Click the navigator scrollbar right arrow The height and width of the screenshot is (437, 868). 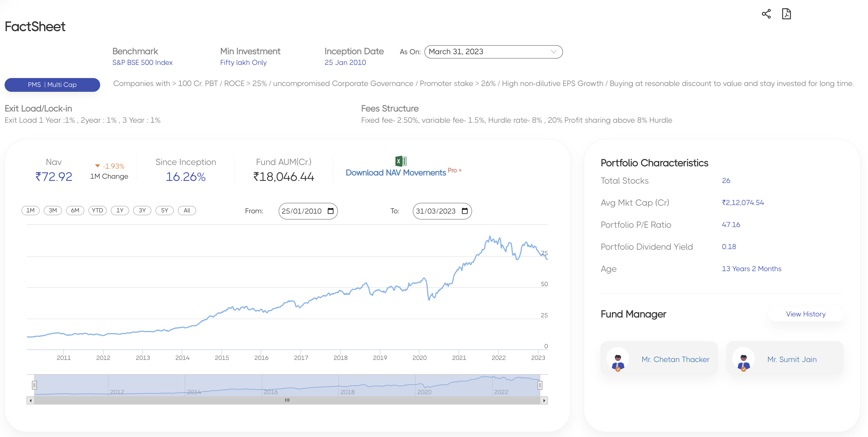(544, 400)
